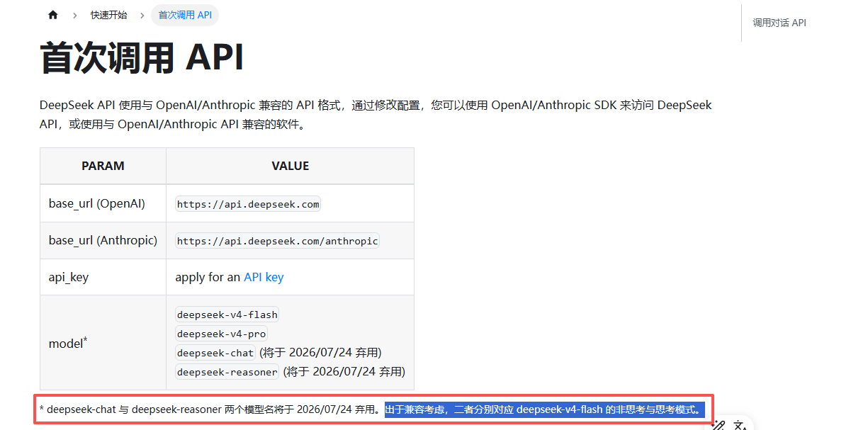Click the deepseek-v4-flash model name

coord(227,315)
